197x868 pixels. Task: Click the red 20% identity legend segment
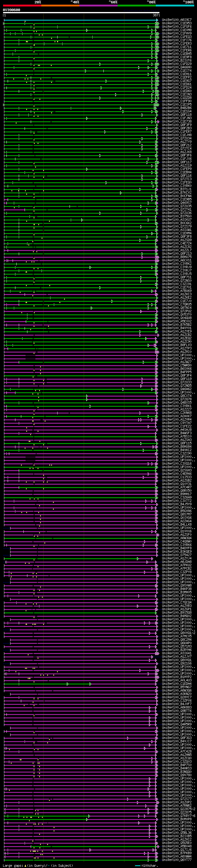pos(22,6)
